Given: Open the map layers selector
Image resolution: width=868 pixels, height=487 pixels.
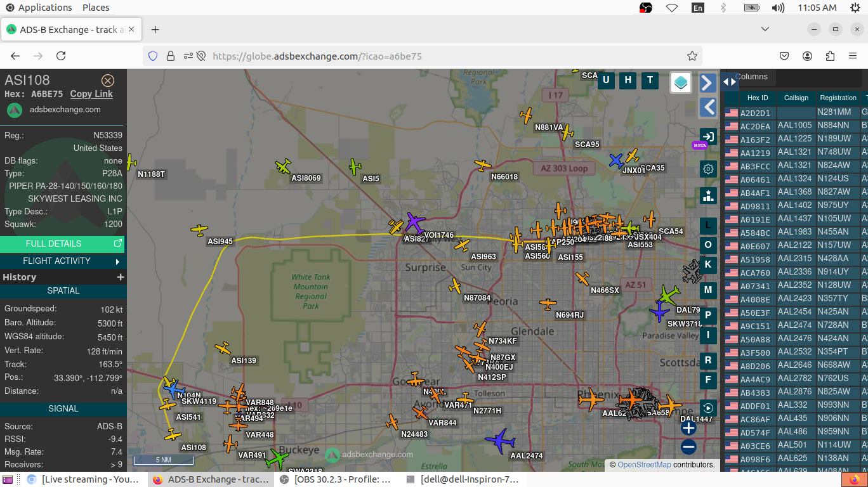Looking at the screenshot, I should pyautogui.click(x=681, y=82).
